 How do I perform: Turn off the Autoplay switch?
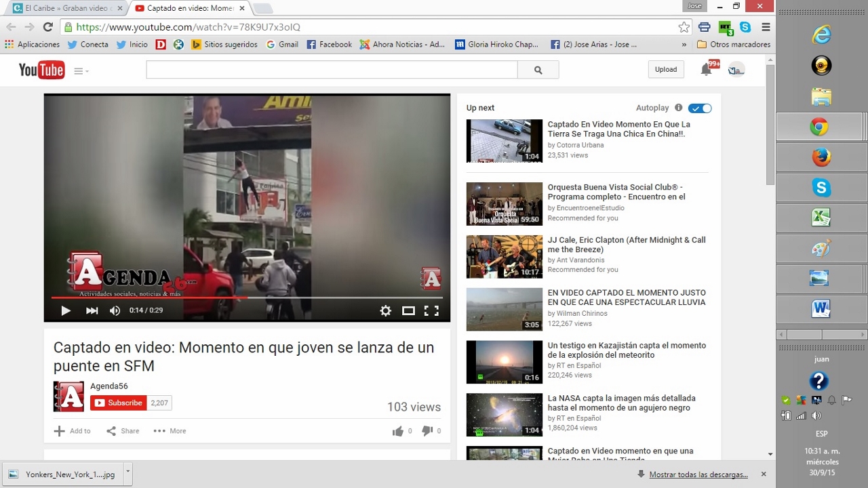click(700, 108)
